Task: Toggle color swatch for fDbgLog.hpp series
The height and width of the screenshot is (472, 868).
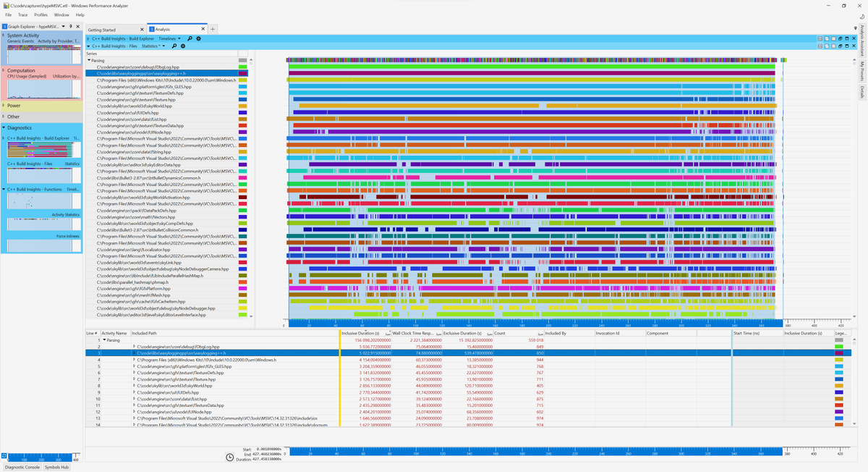Action: pyautogui.click(x=243, y=67)
